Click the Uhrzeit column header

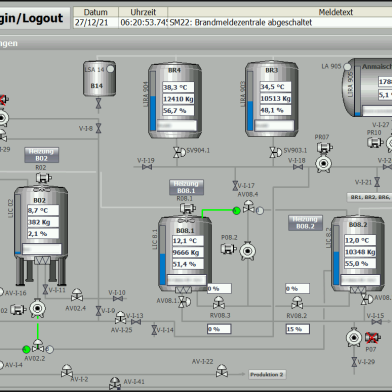pos(143,12)
